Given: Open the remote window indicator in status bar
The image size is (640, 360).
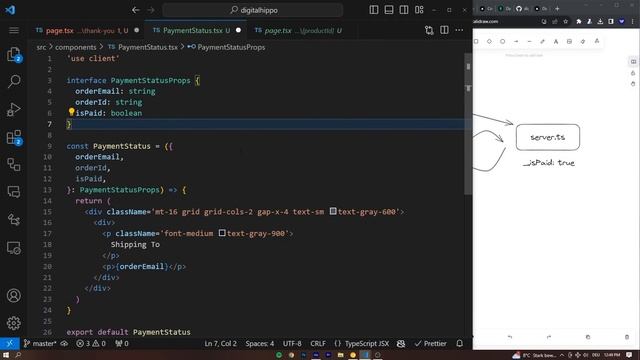Looking at the screenshot, I should point(9,343).
